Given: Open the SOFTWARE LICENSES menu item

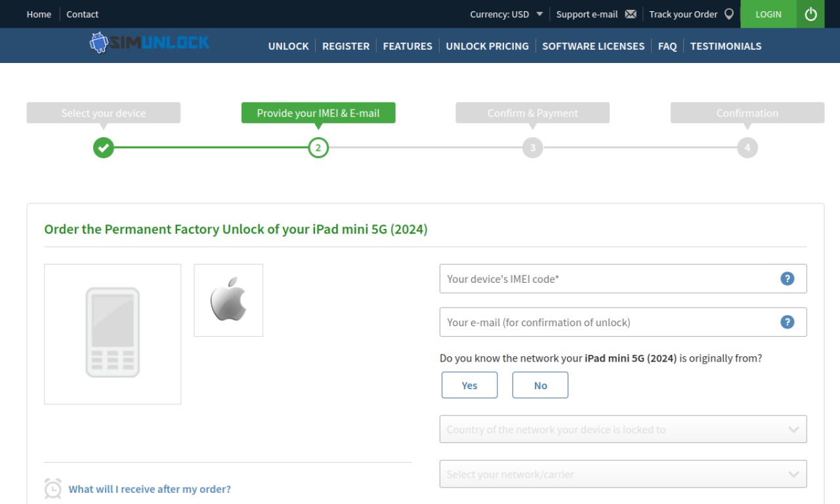Looking at the screenshot, I should tap(593, 46).
